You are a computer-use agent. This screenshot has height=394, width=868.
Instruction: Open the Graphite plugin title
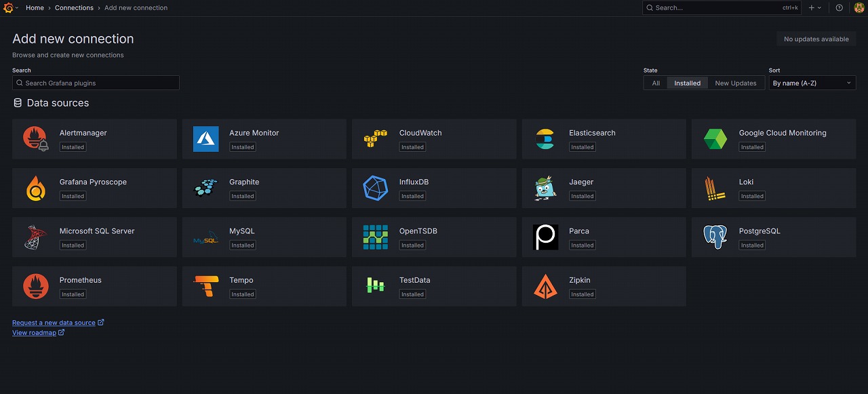(x=244, y=182)
